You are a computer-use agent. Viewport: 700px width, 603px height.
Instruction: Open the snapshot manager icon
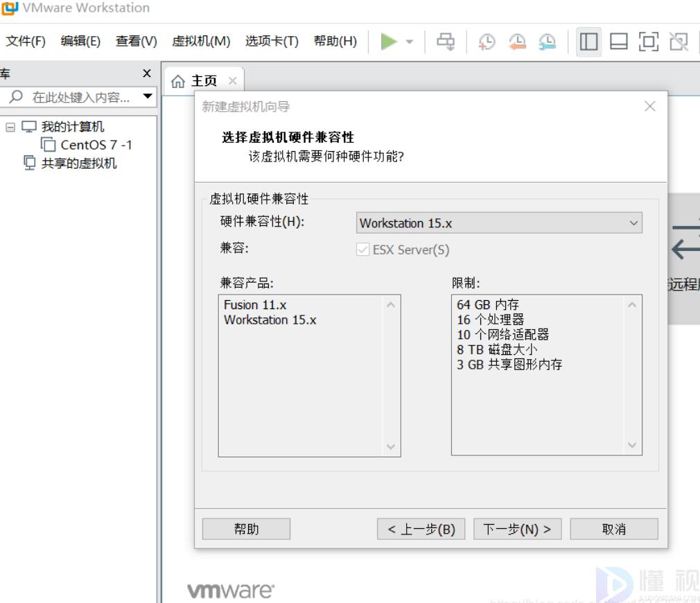point(548,42)
